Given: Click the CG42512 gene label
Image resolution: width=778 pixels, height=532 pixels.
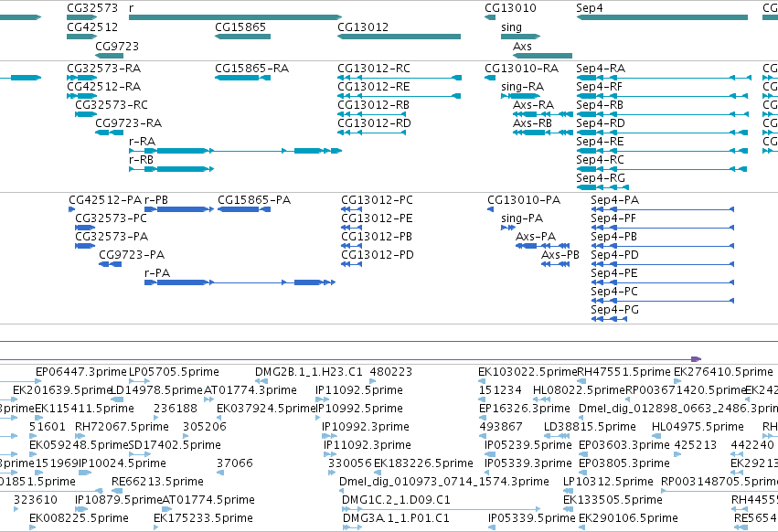Looking at the screenshot, I should click(92, 27).
